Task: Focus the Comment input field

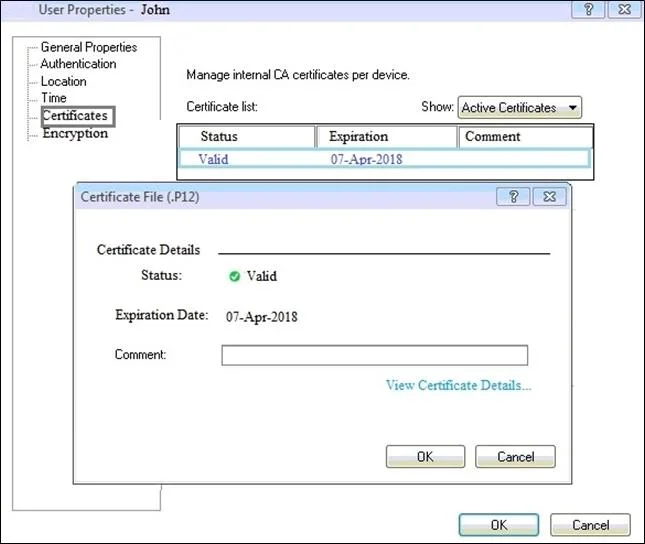Action: (x=374, y=355)
